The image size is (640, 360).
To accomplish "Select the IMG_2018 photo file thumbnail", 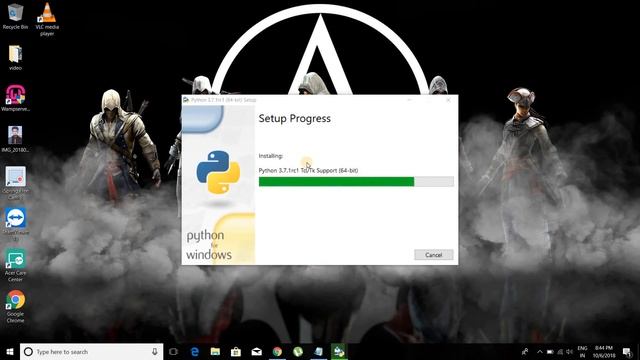I will [15, 139].
